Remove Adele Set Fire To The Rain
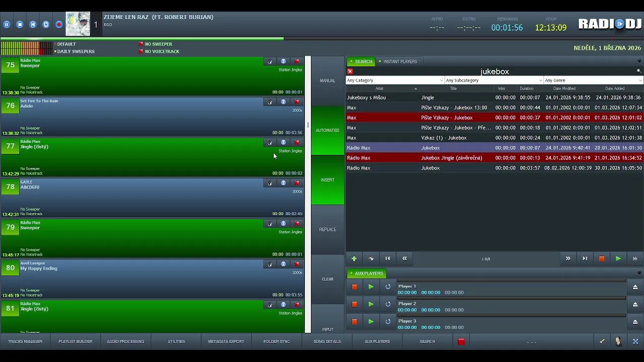This screenshot has height=362, width=644. (297, 102)
